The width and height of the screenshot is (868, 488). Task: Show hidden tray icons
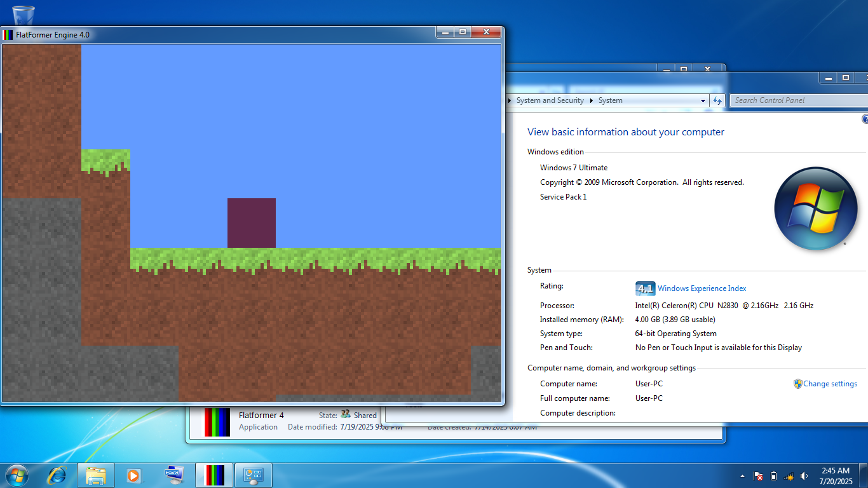coord(743,476)
